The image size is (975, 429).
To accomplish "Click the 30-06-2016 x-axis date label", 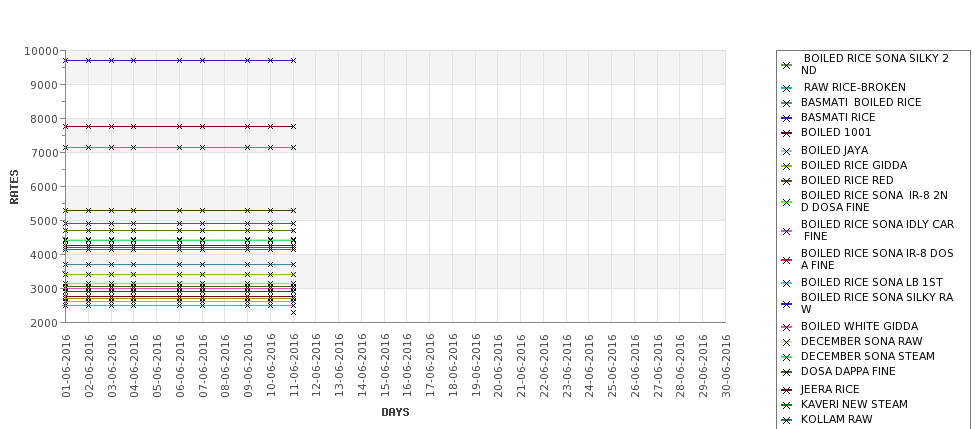I will click(x=726, y=366).
